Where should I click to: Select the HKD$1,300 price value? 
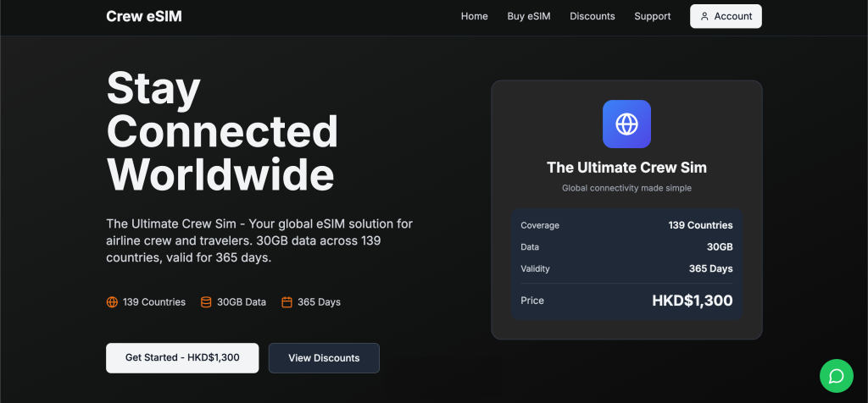pos(692,301)
